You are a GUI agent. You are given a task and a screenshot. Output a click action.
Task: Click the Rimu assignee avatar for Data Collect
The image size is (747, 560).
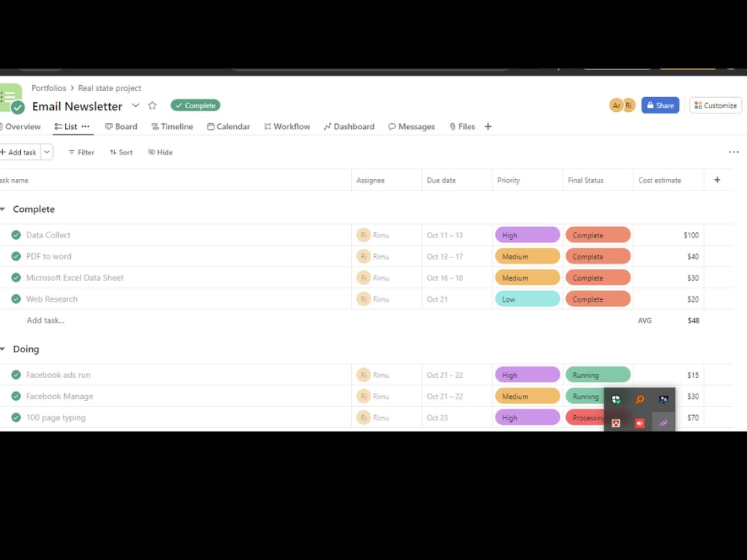point(364,234)
